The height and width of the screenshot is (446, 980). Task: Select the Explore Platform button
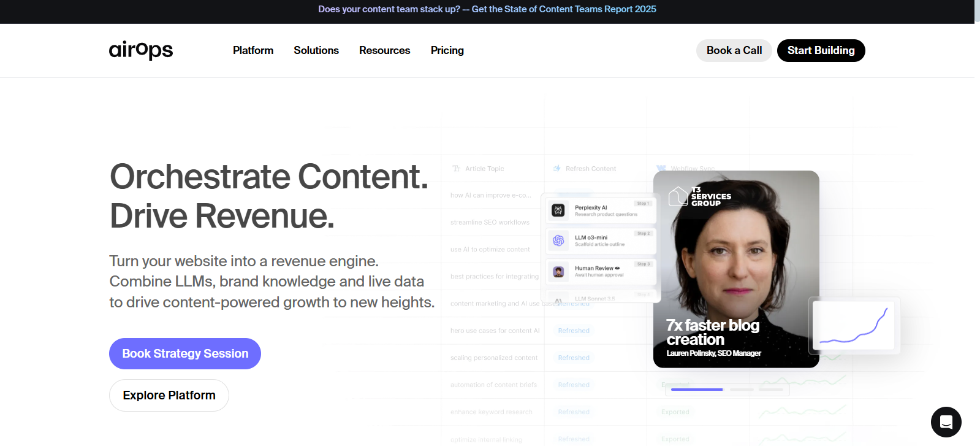click(x=169, y=395)
